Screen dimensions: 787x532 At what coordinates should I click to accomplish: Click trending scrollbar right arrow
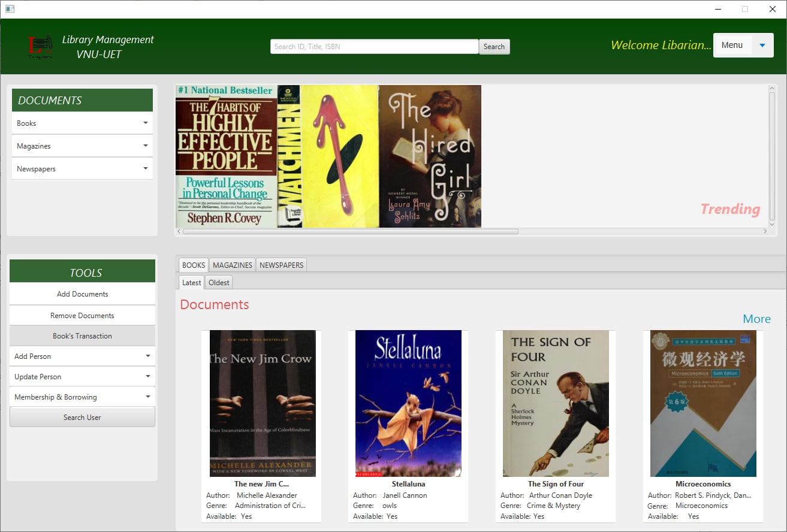pyautogui.click(x=765, y=231)
